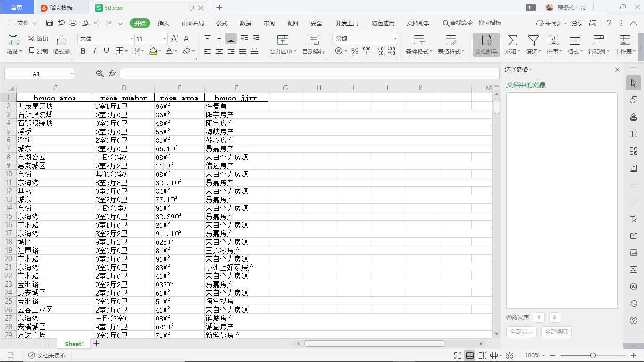Click the 全部显示 show all button
644x362 pixels.
(x=521, y=331)
